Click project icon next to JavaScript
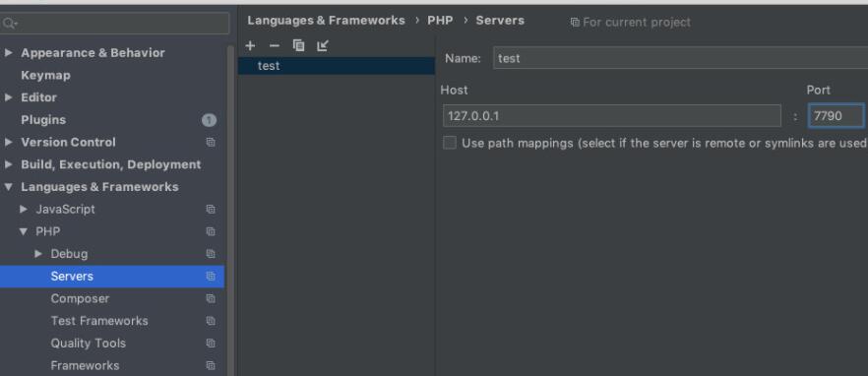The height and width of the screenshot is (376, 868). coord(211,210)
